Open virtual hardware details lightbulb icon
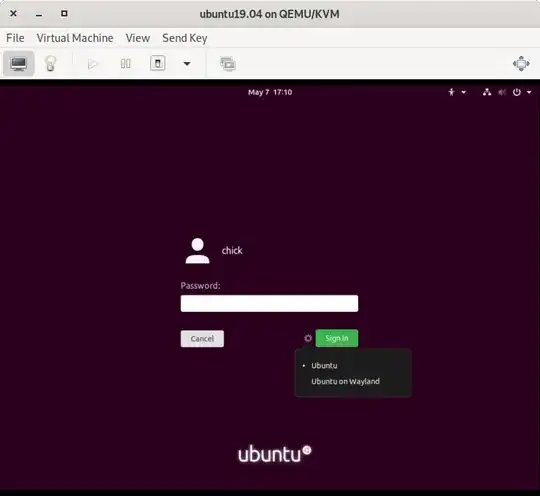Screen dimensions: 540x496 click(x=50, y=63)
